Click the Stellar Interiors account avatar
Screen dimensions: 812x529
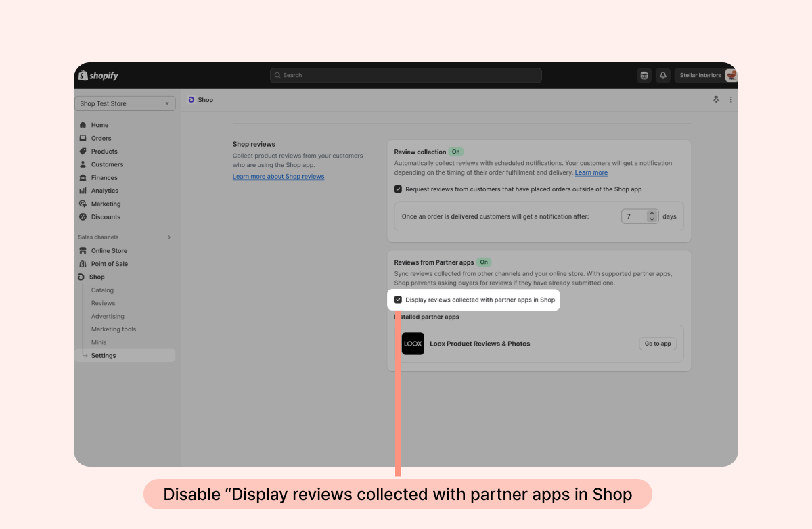(731, 76)
